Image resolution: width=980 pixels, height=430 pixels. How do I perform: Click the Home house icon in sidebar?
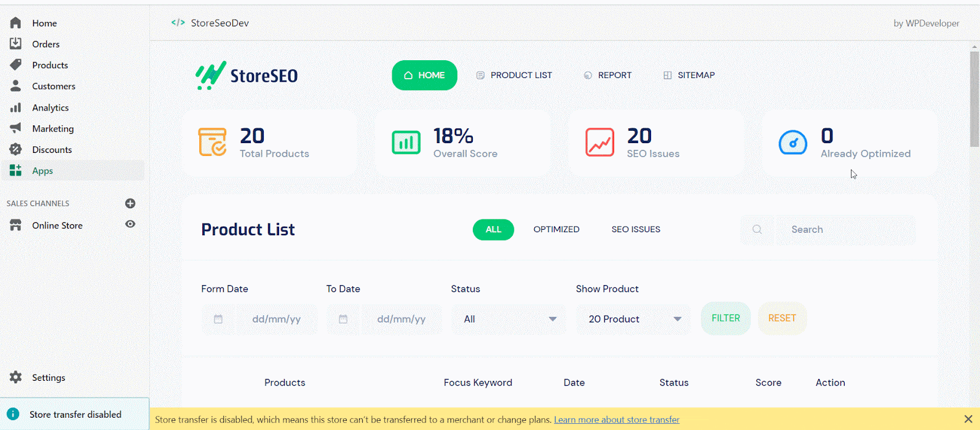(x=16, y=23)
